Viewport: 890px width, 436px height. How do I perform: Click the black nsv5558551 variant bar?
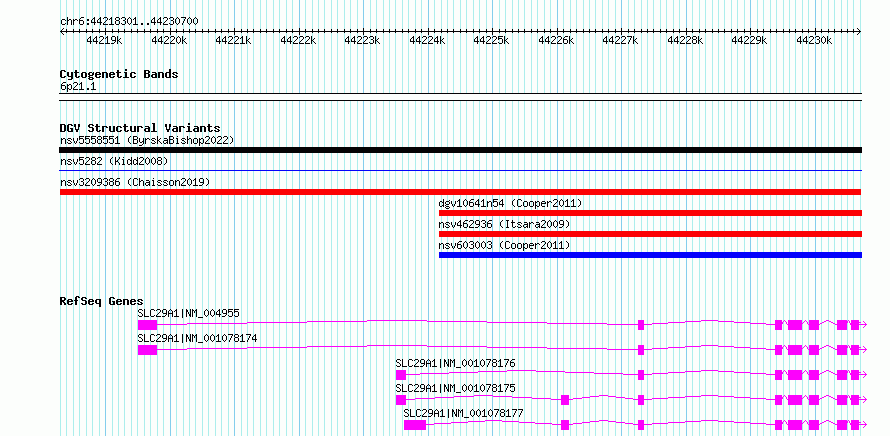[x=460, y=150]
